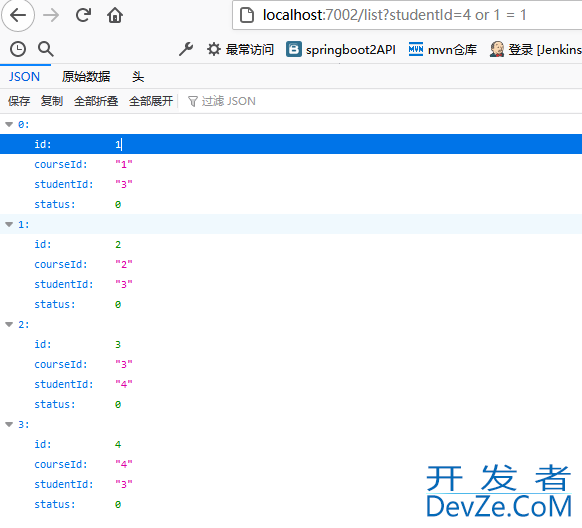Select status row in node 1
The width and height of the screenshot is (582, 528).
tap(291, 305)
